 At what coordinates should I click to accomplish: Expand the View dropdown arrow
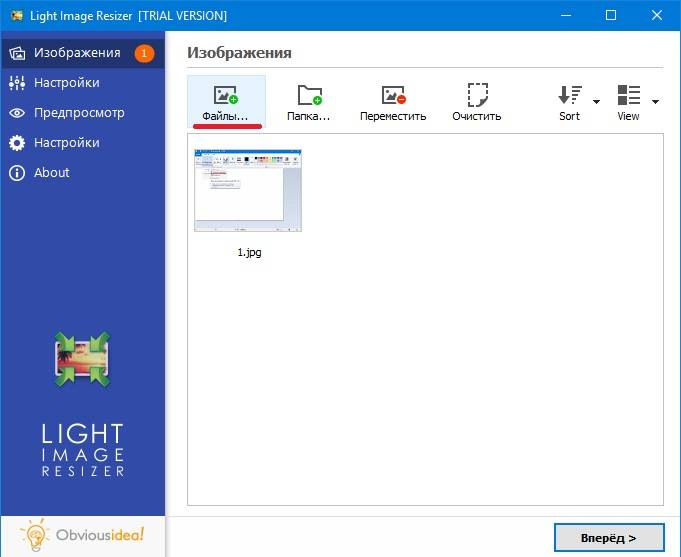click(x=655, y=101)
